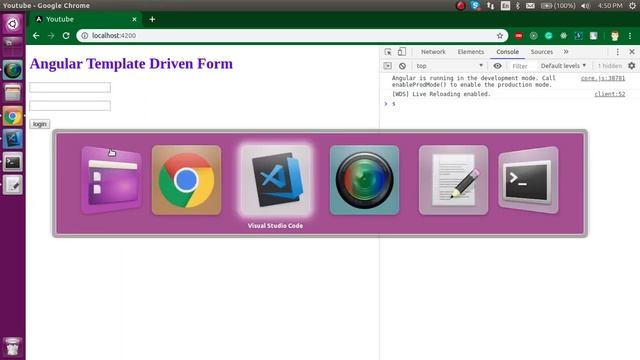
Task: Switch to the Console tab
Action: 507,52
